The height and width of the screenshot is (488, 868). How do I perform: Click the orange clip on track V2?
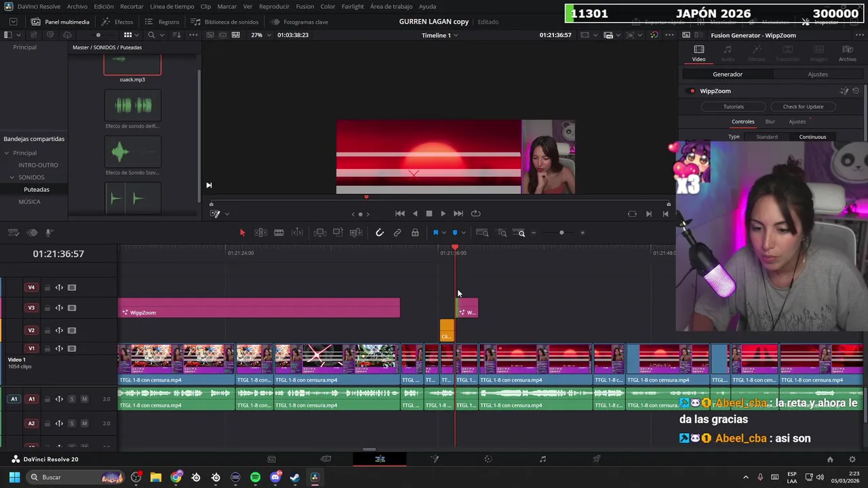pyautogui.click(x=446, y=331)
